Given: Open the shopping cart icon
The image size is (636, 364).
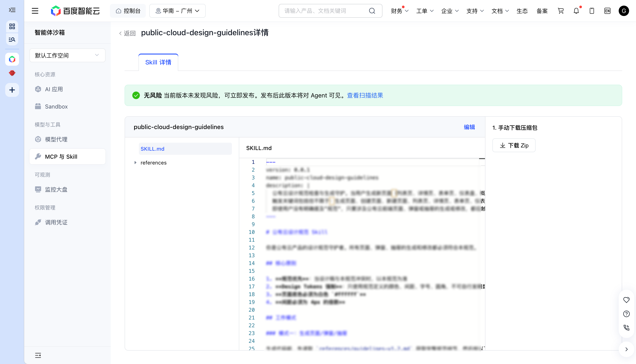Looking at the screenshot, I should coord(561,11).
